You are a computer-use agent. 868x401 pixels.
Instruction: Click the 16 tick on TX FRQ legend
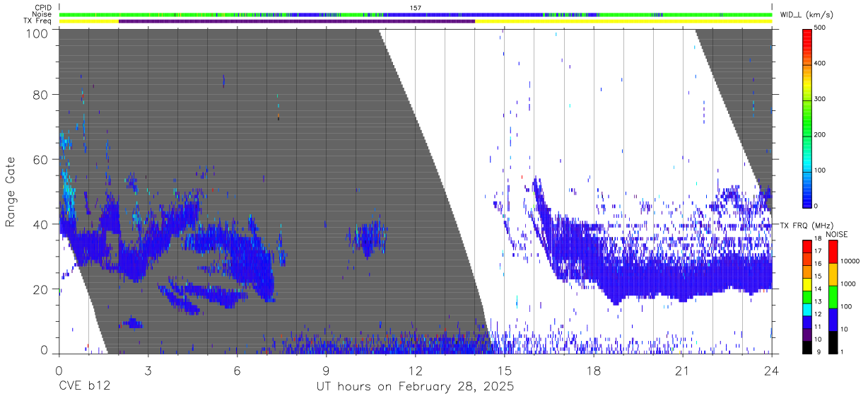point(817,263)
